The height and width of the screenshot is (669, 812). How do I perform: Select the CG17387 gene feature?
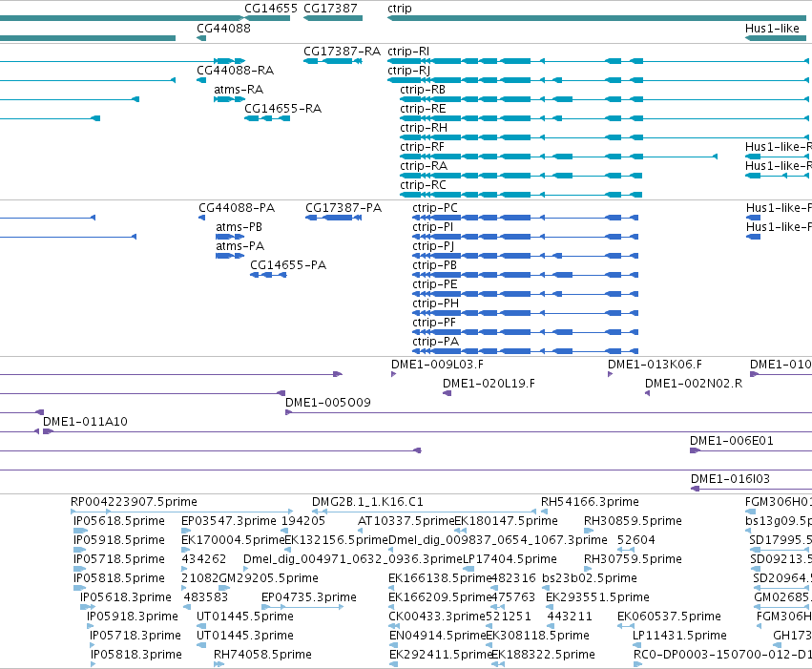click(332, 18)
